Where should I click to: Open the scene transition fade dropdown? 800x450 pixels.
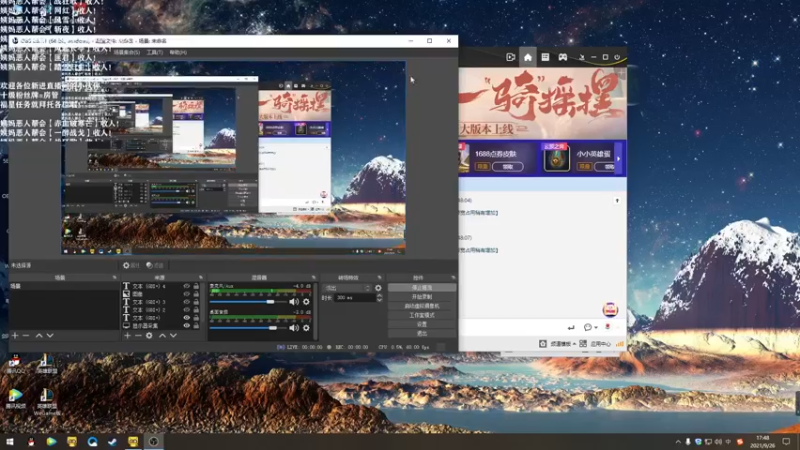(347, 288)
